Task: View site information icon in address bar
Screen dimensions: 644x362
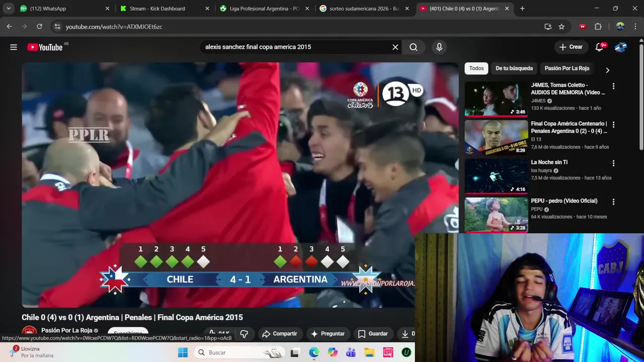Action: point(57,27)
